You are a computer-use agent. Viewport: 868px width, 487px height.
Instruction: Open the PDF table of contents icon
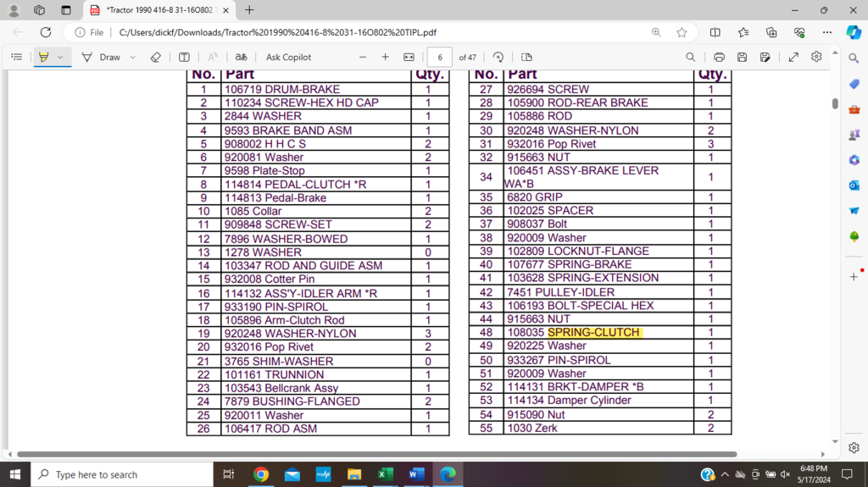click(x=17, y=57)
